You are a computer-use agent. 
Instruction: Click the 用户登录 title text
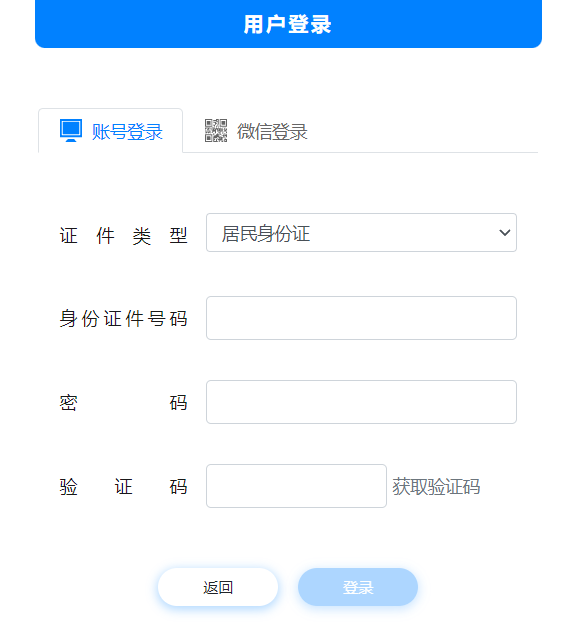tap(287, 24)
